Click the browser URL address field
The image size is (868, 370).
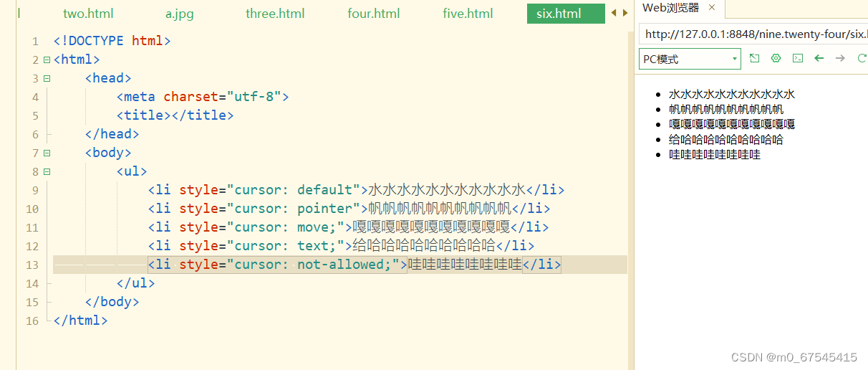755,34
